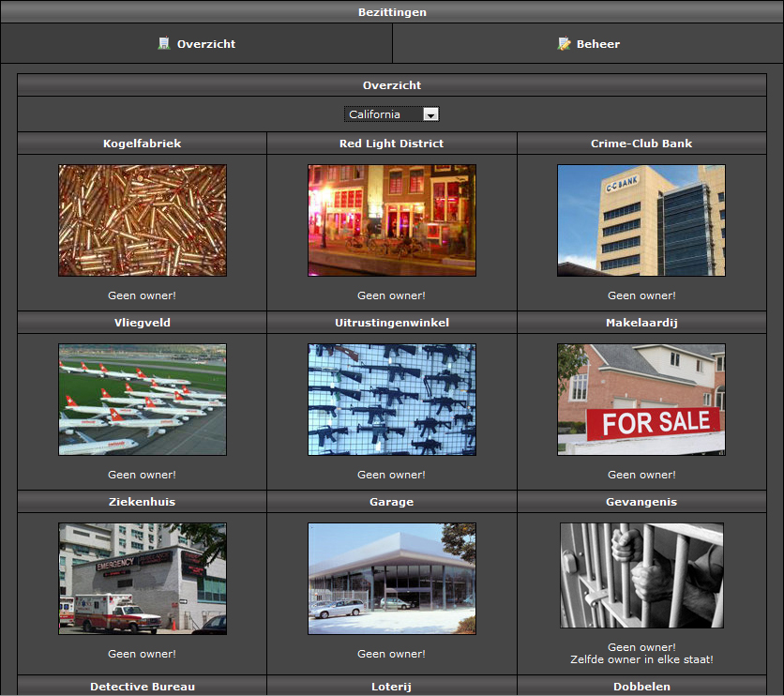Screen dimensions: 784x696
Task: Select the Gevangenis prison bars image
Action: tap(641, 575)
